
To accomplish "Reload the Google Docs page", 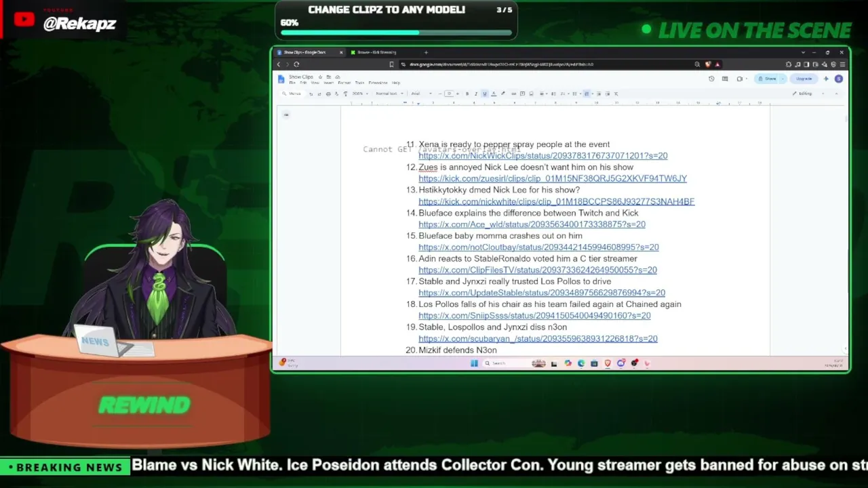I will pos(296,64).
